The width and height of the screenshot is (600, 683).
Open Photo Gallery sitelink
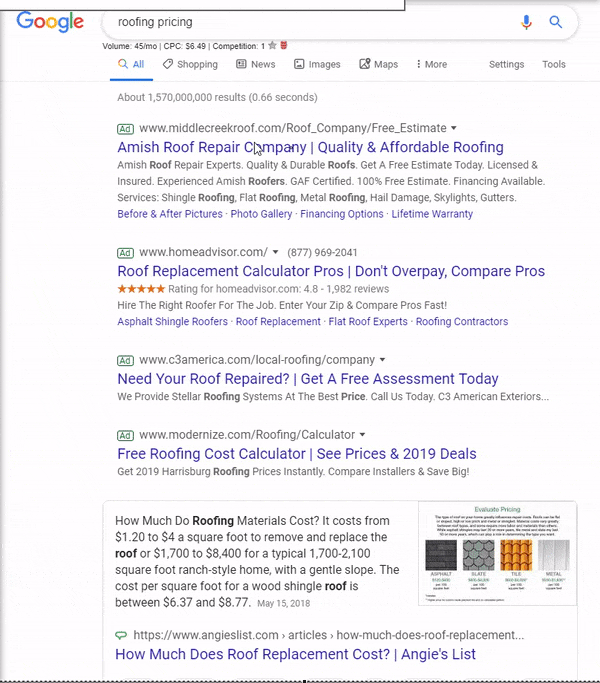(x=261, y=214)
